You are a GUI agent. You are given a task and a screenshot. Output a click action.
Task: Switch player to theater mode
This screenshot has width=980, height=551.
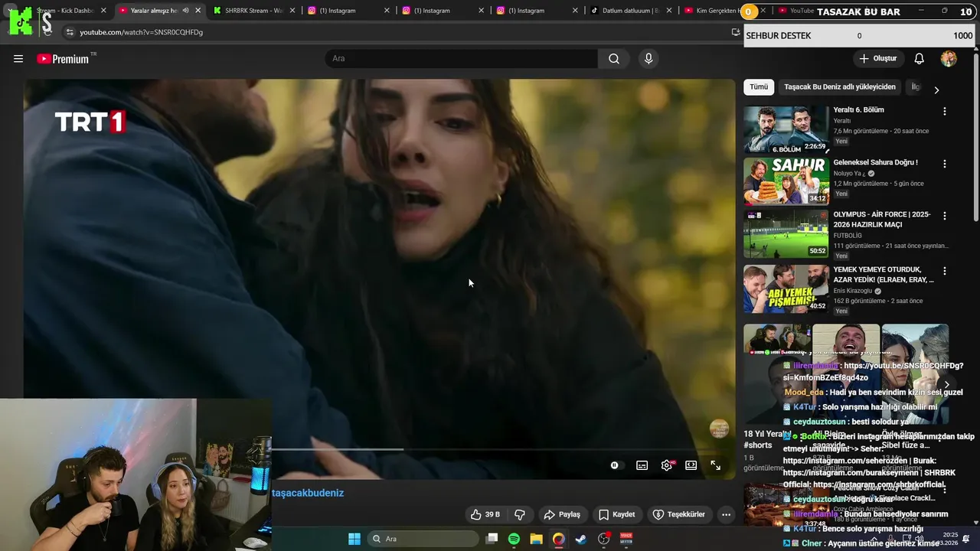click(x=691, y=465)
